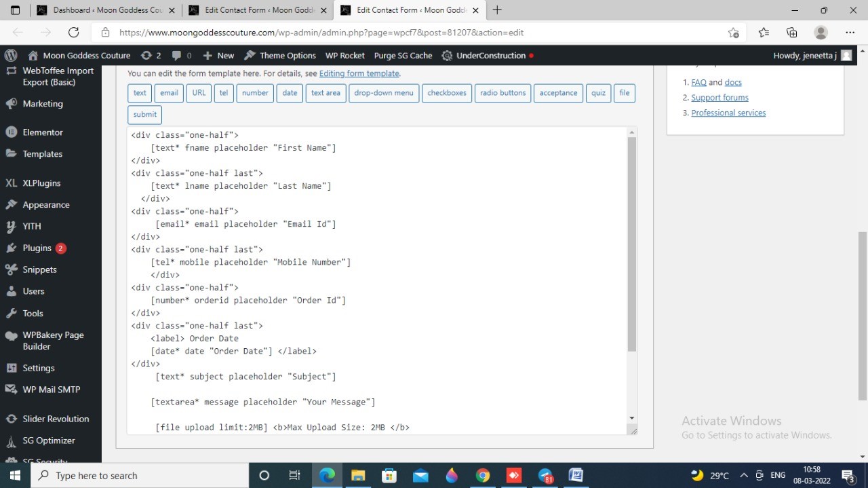Insert a checkboxes tag
This screenshot has width=868, height=488.
click(x=447, y=93)
